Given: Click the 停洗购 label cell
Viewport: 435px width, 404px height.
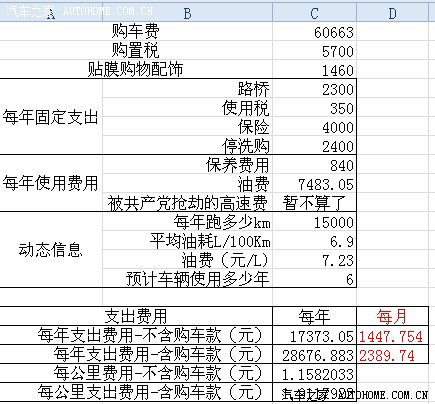Looking at the screenshot, I should [x=187, y=145].
